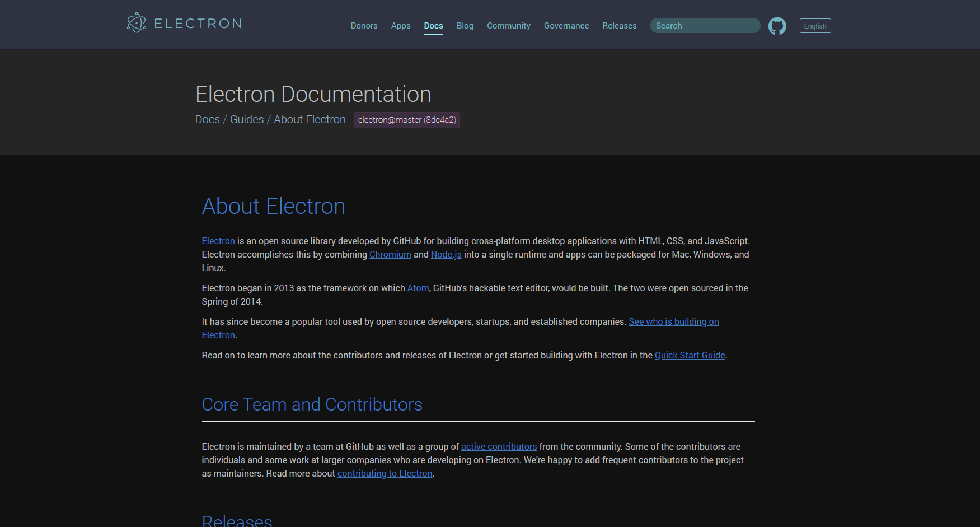Viewport: 980px width, 527px height.
Task: Click the text 'Spring of 2014.'
Action: point(232,301)
